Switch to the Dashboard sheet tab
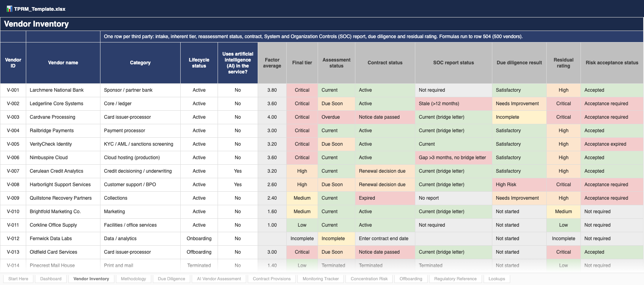The image size is (644, 285). [x=51, y=279]
